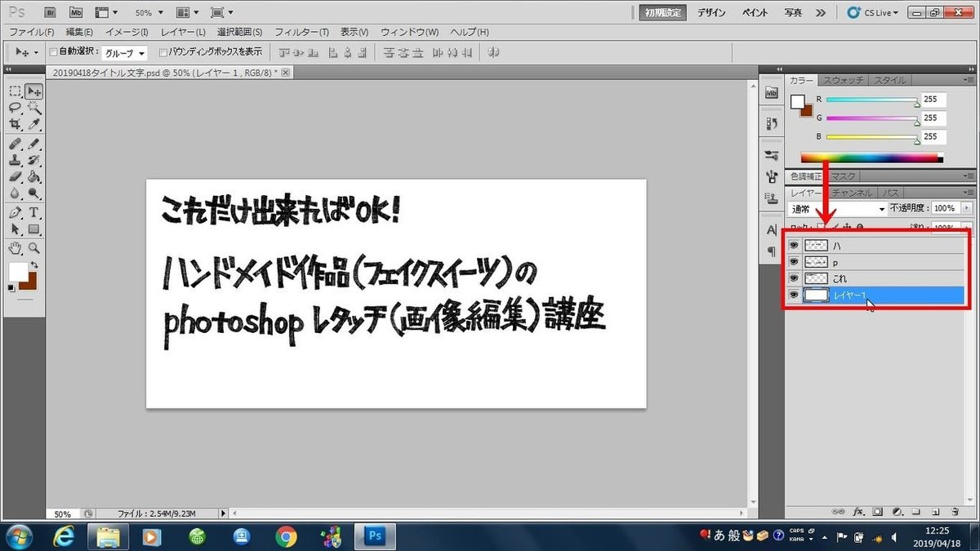Select the Rectangle shape tool
This screenshot has height=551, width=980.
pos(33,229)
